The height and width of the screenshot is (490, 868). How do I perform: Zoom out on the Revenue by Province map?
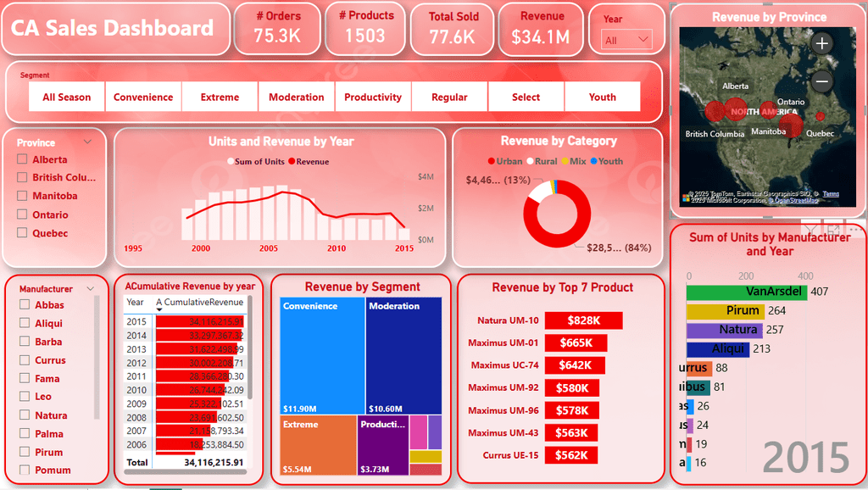coord(821,82)
